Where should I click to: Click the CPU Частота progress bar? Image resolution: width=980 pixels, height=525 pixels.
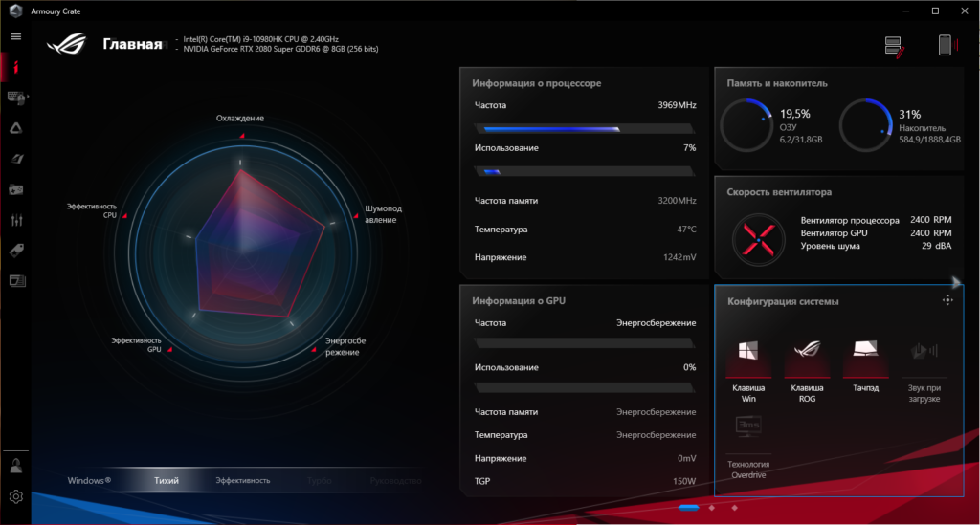585,128
